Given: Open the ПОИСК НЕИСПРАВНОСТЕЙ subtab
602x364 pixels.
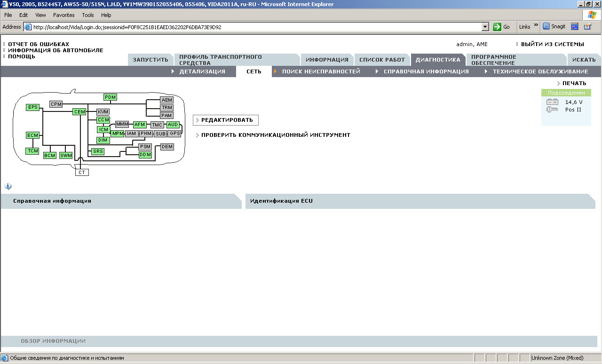Looking at the screenshot, I should (321, 71).
